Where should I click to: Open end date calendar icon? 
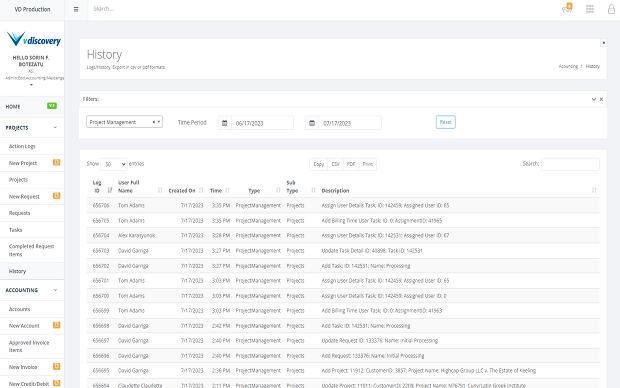coord(312,123)
